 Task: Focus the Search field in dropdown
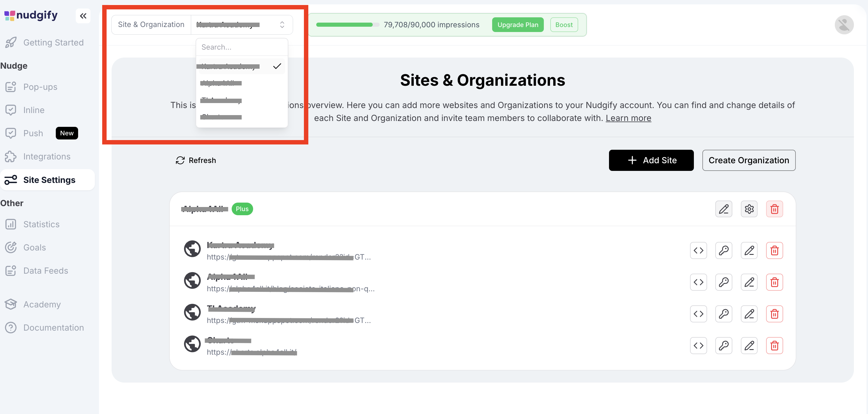[x=241, y=47]
